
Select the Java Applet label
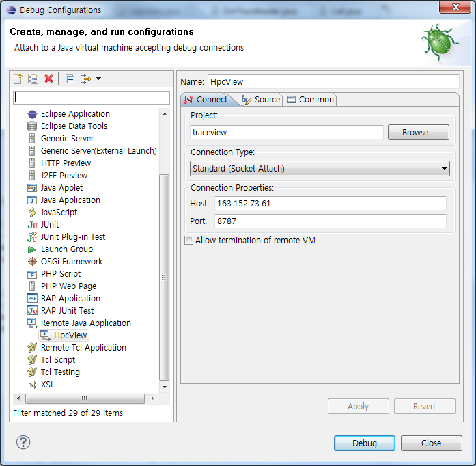click(x=61, y=188)
